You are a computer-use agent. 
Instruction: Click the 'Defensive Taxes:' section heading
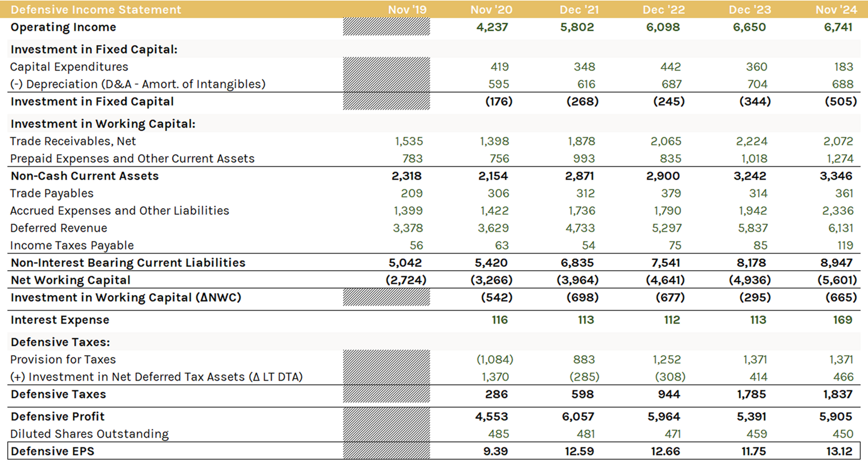point(60,342)
